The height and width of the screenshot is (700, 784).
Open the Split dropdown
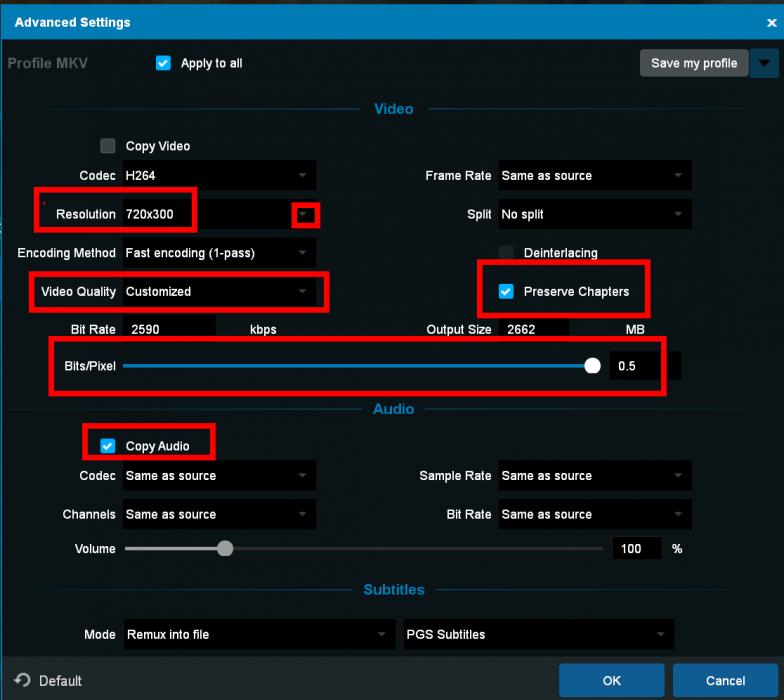click(595, 215)
